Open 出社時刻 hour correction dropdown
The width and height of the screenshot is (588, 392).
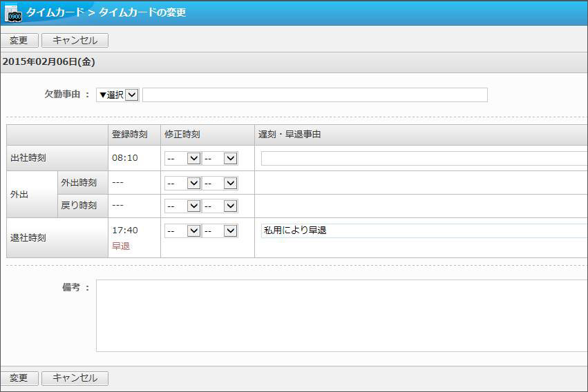tap(182, 159)
